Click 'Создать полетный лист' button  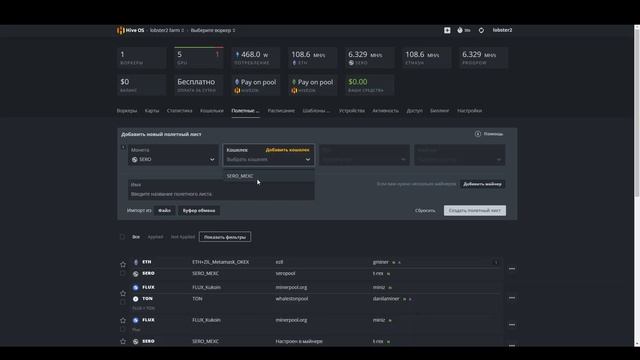[x=475, y=211]
